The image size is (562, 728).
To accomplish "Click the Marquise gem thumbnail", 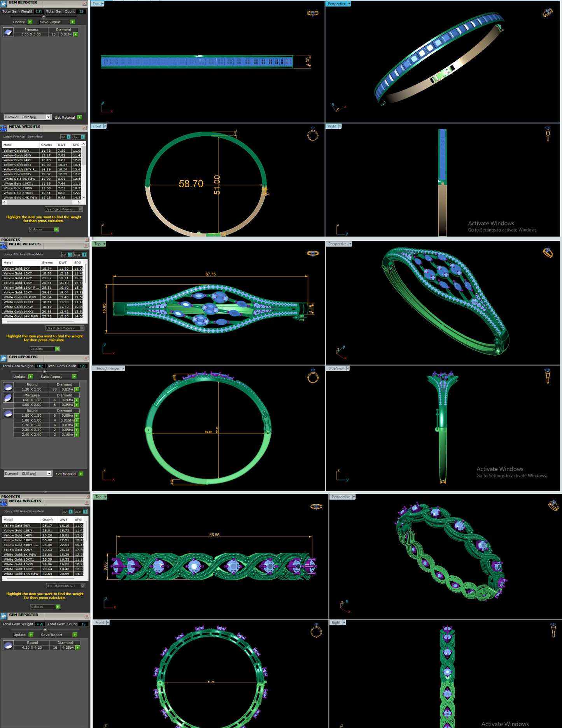I will tap(8, 398).
